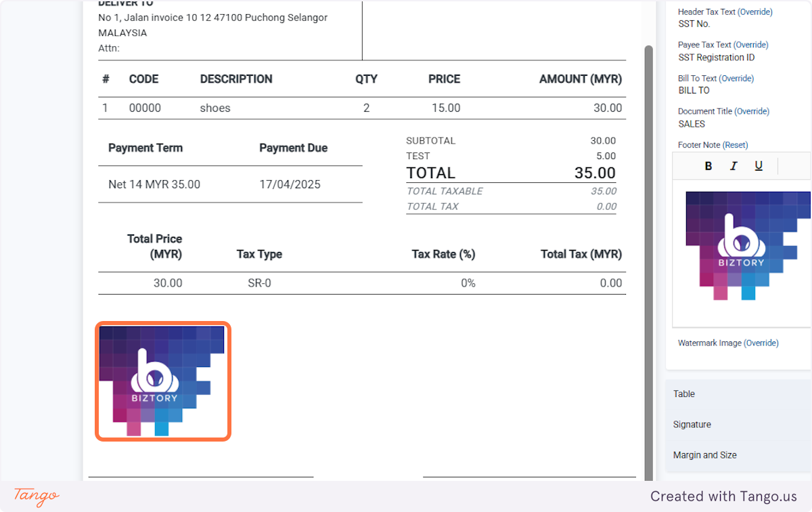The width and height of the screenshot is (812, 512).
Task: Click the 'SR-0' tax type cell
Action: 259,283
